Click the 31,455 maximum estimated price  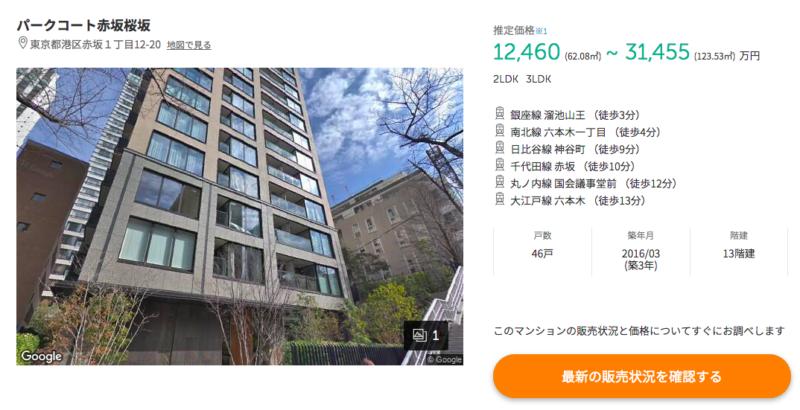pyautogui.click(x=657, y=52)
